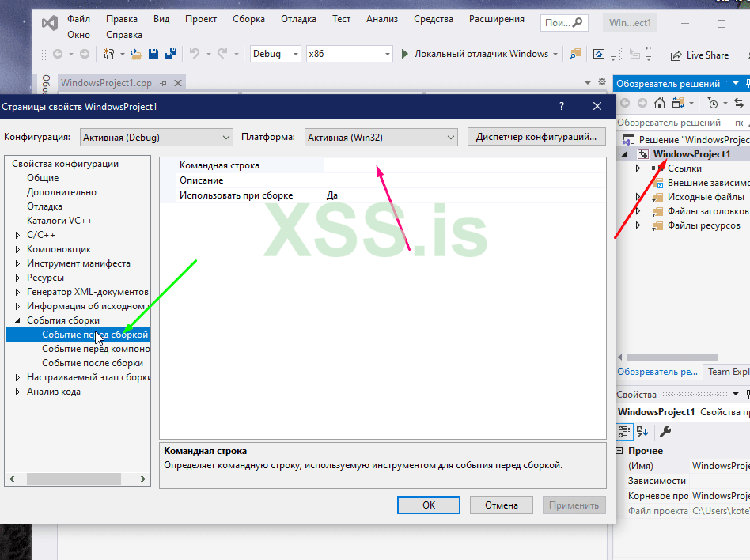
Task: Click the property pages wrench icon
Action: click(x=665, y=432)
